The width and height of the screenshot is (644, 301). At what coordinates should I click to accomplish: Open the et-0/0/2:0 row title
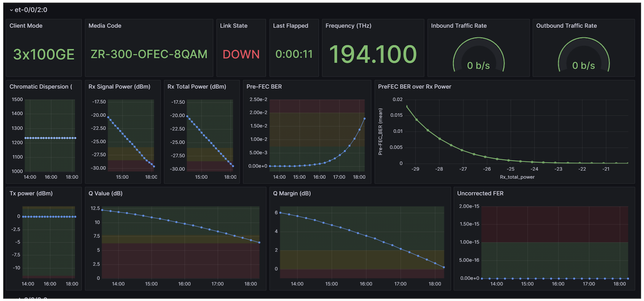tap(31, 10)
